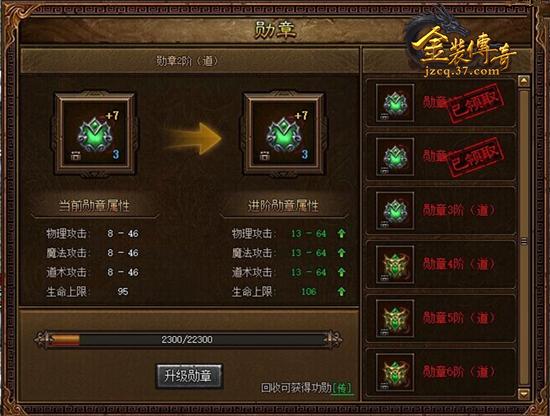Click the green up arrow beside 生命上限 106
The height and width of the screenshot is (416, 550).
[x=341, y=291]
